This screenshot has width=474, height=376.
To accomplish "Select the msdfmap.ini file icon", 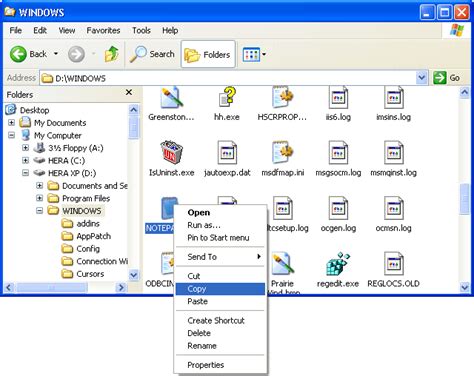I will pyautogui.click(x=282, y=152).
